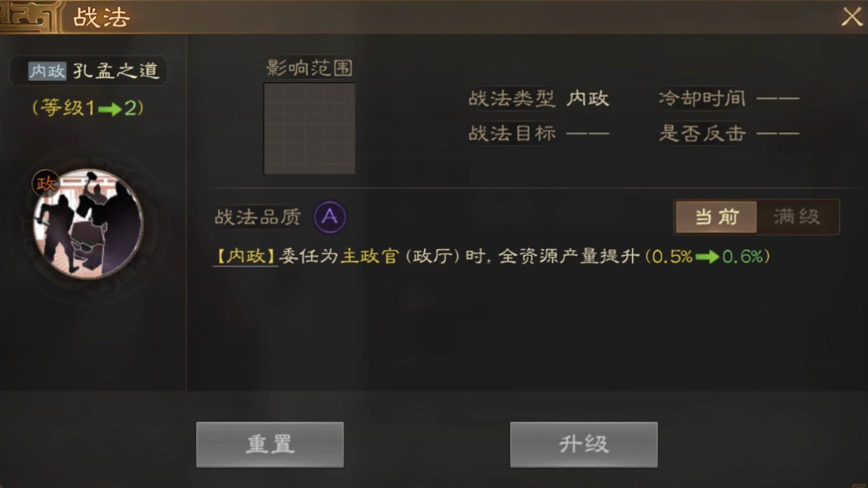Click the 影响范围 grid preview

click(x=309, y=129)
